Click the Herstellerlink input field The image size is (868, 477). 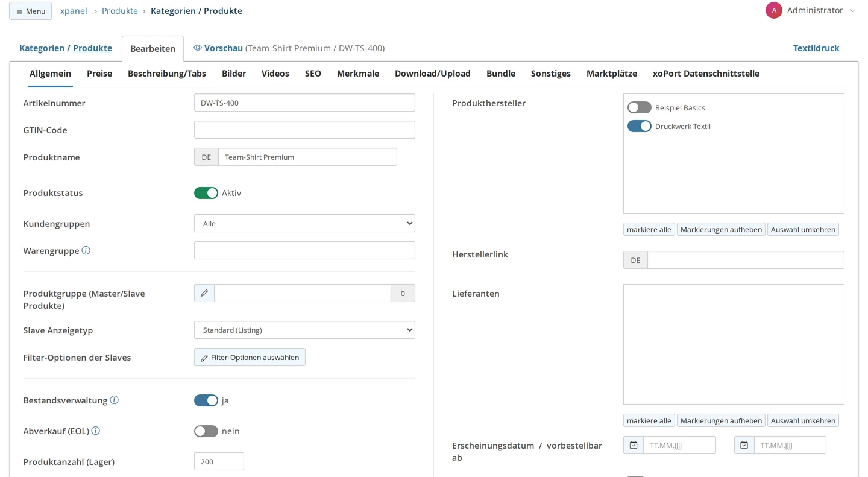tap(746, 260)
